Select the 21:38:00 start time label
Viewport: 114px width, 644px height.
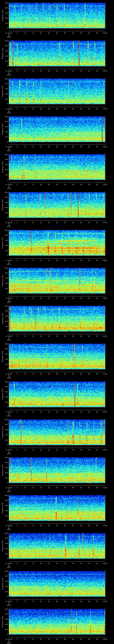pos(9,298)
